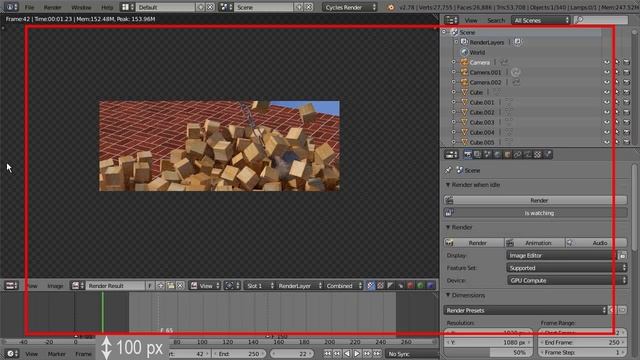Click the screen layout browse icon
The height and width of the screenshot is (360, 640).
128,7
